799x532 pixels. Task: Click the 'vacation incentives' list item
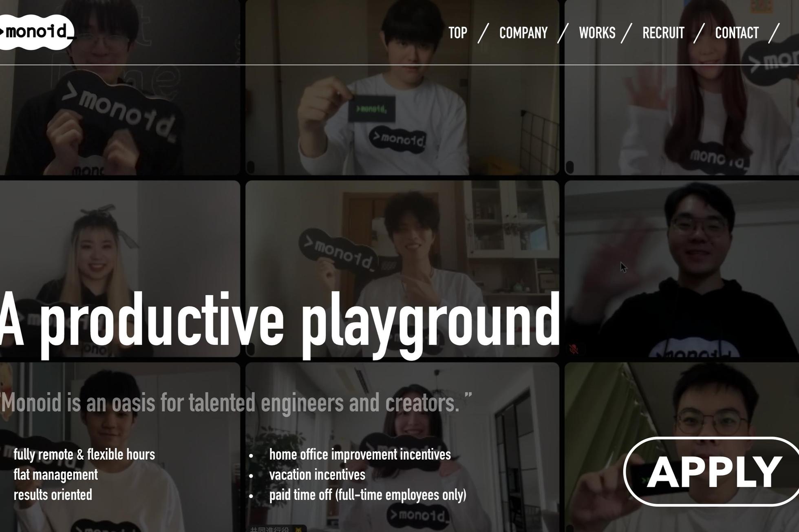317,475
